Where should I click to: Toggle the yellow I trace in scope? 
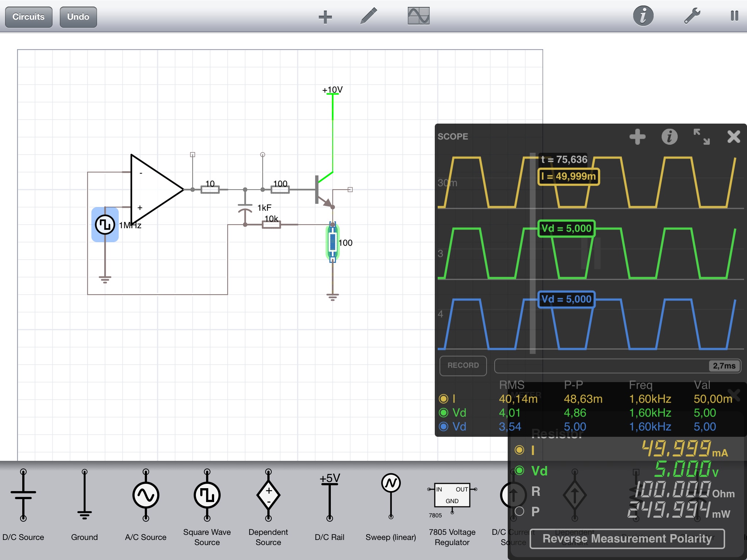[x=444, y=399]
